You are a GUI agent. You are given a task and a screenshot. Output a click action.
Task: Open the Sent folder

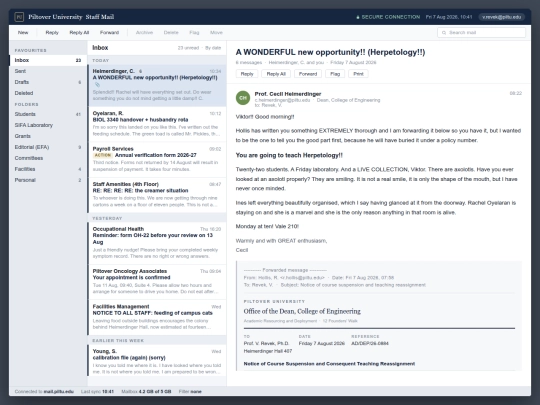[x=48, y=71]
